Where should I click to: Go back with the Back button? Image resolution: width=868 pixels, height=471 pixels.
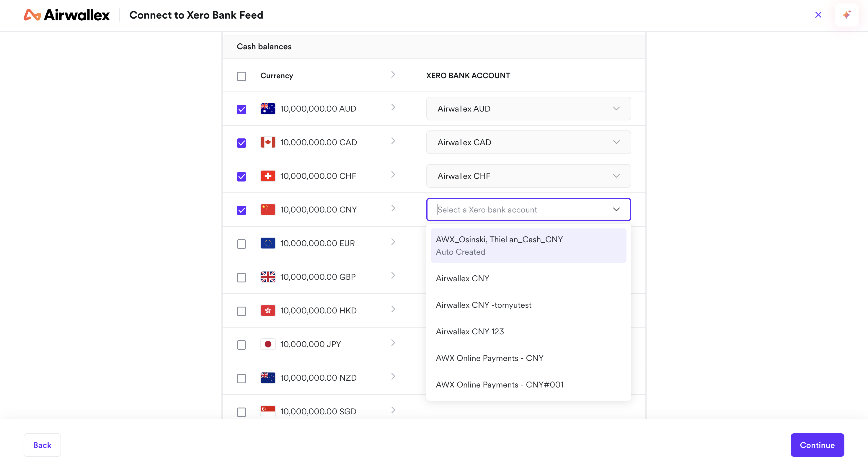coord(42,445)
